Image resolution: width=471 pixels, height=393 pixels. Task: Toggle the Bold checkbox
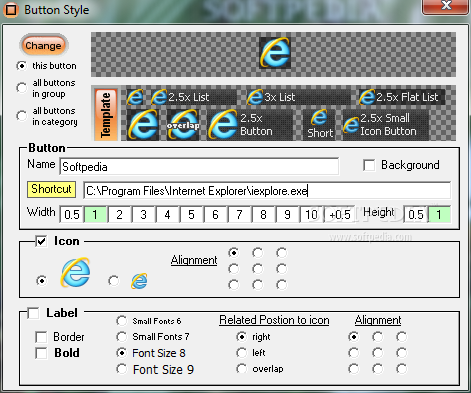(x=41, y=353)
